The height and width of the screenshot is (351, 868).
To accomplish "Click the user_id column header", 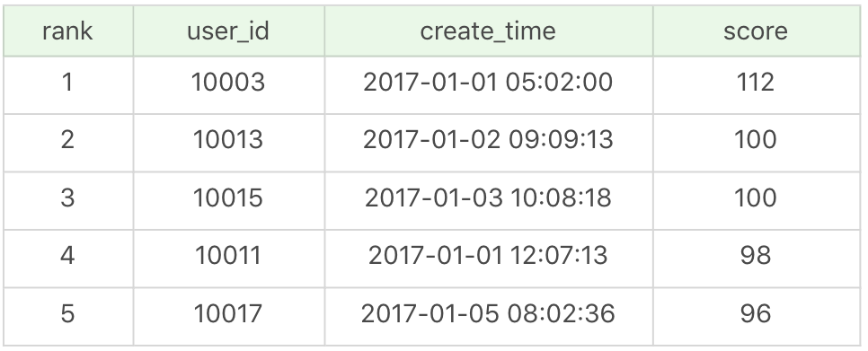I will 228,31.
